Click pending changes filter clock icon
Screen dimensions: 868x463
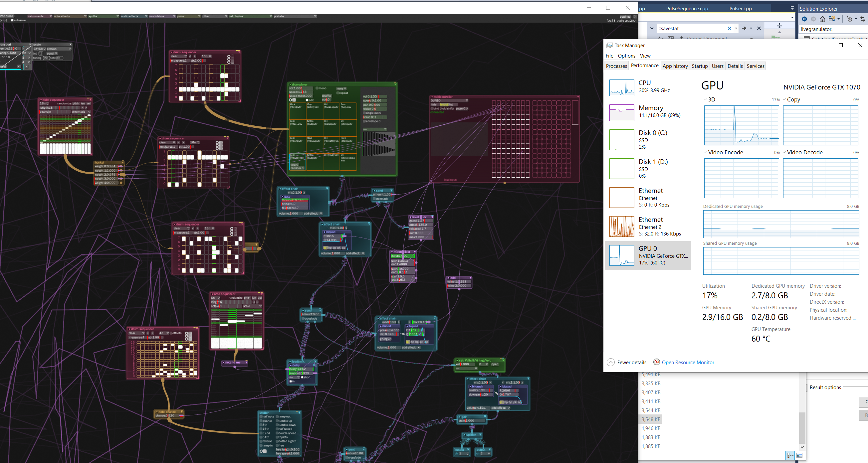click(x=849, y=19)
